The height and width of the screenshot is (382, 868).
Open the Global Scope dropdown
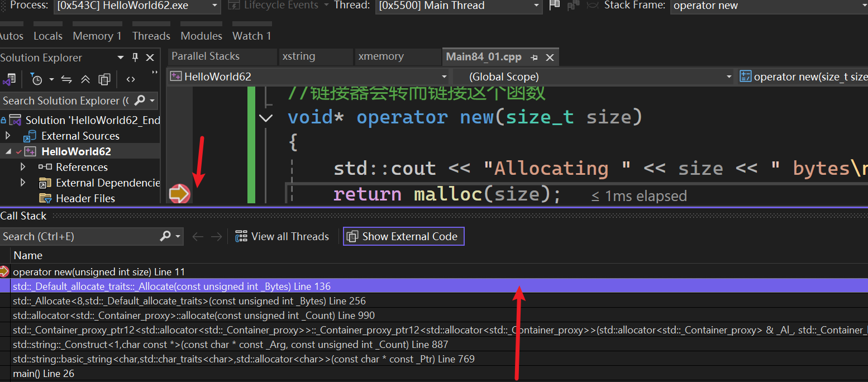728,77
